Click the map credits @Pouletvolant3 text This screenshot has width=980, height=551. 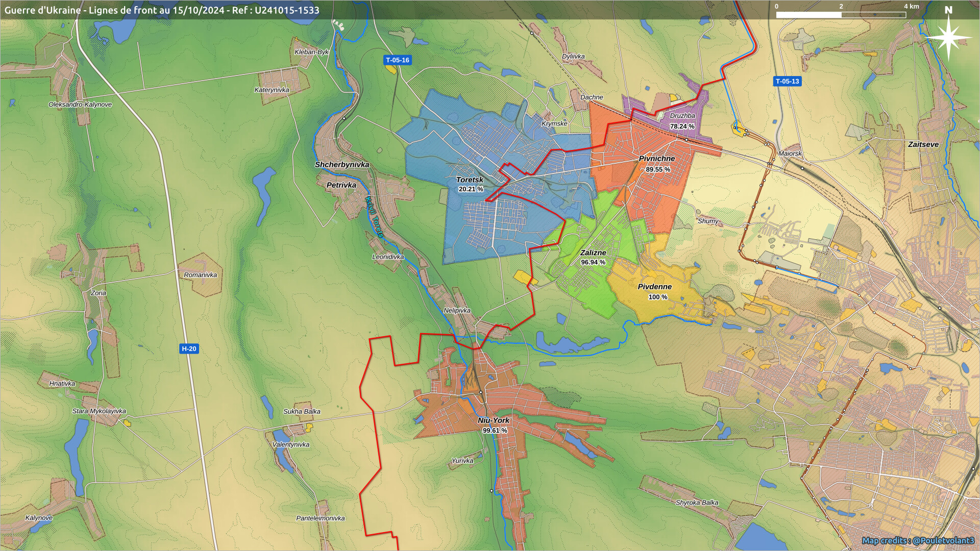[918, 540]
